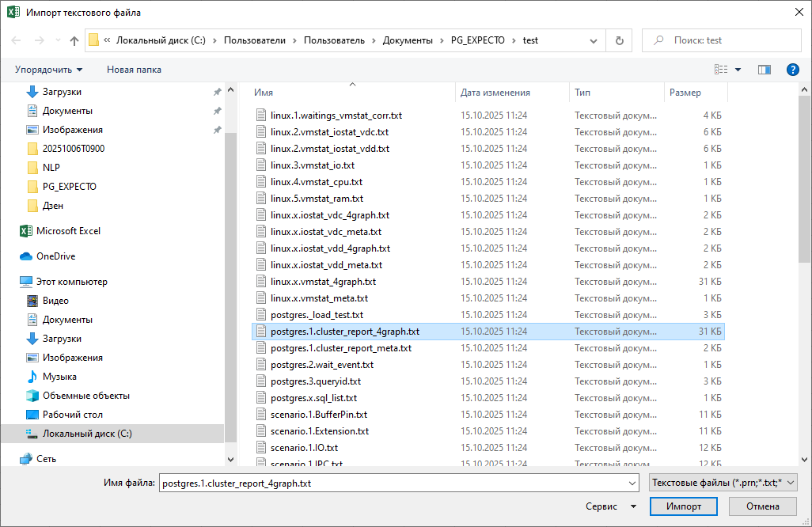Image resolution: width=812 pixels, height=527 pixels.
Task: Select linux.x.vmstat_meta.txt file icon
Action: click(x=261, y=298)
